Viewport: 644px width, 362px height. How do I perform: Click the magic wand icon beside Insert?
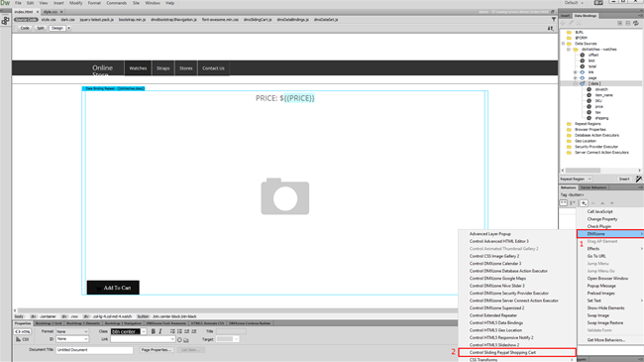point(639,179)
